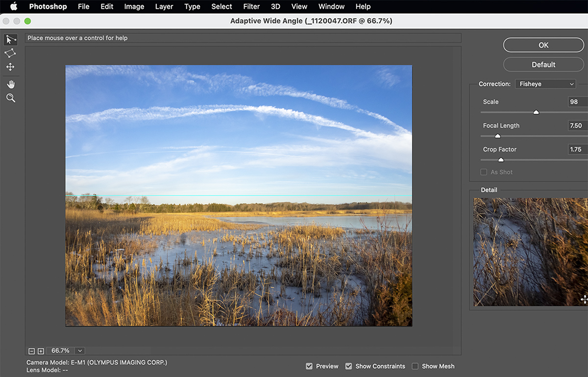The width and height of the screenshot is (588, 377).
Task: Uncheck Show Constraints
Action: 348,366
